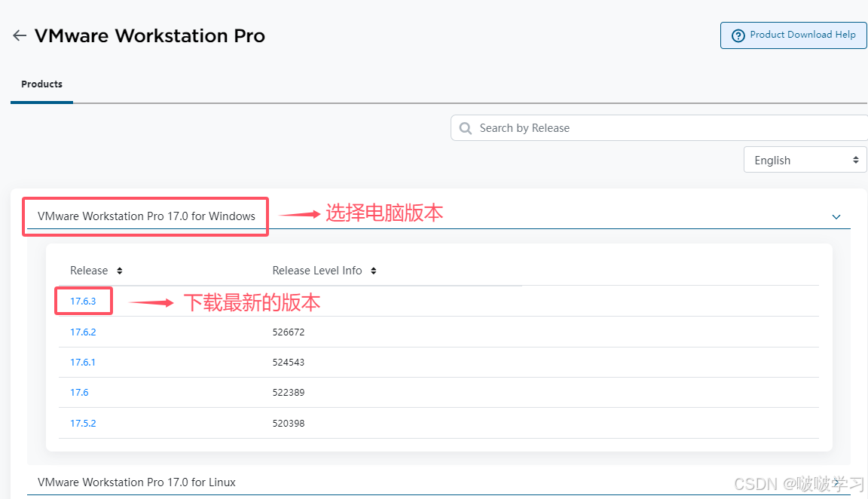Focus the Search by Release field

(659, 128)
